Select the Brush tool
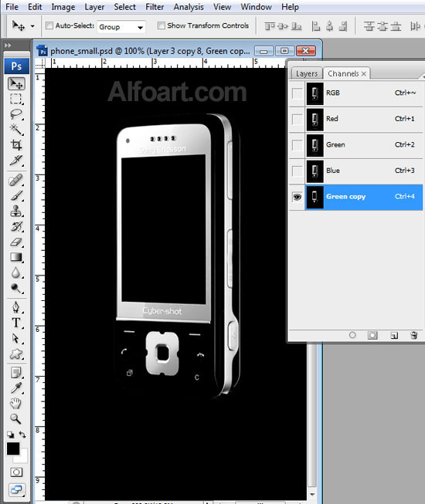 click(x=16, y=196)
